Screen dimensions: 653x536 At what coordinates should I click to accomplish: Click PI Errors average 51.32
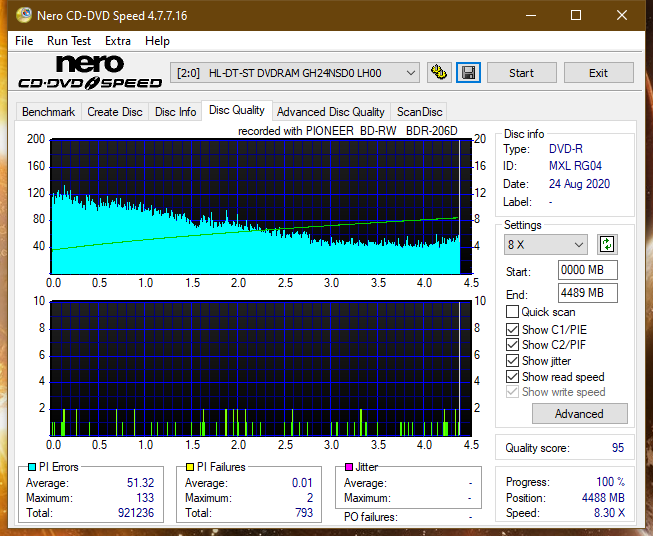140,483
